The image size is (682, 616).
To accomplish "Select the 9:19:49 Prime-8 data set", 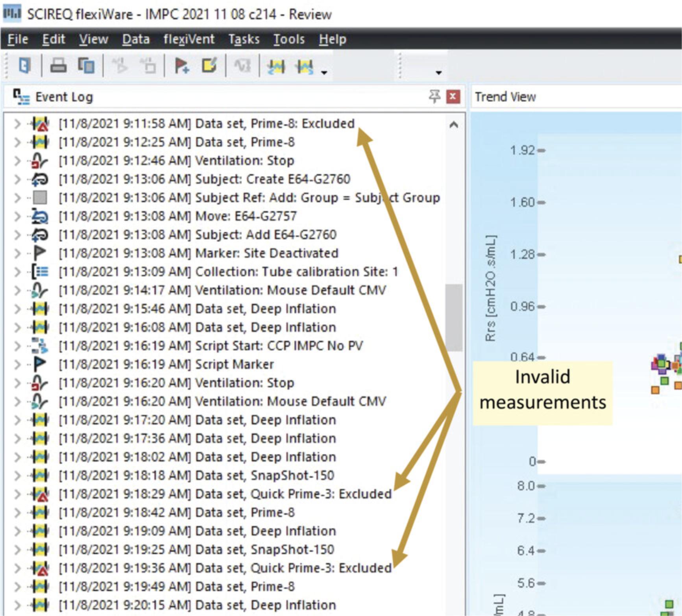I will (x=177, y=586).
